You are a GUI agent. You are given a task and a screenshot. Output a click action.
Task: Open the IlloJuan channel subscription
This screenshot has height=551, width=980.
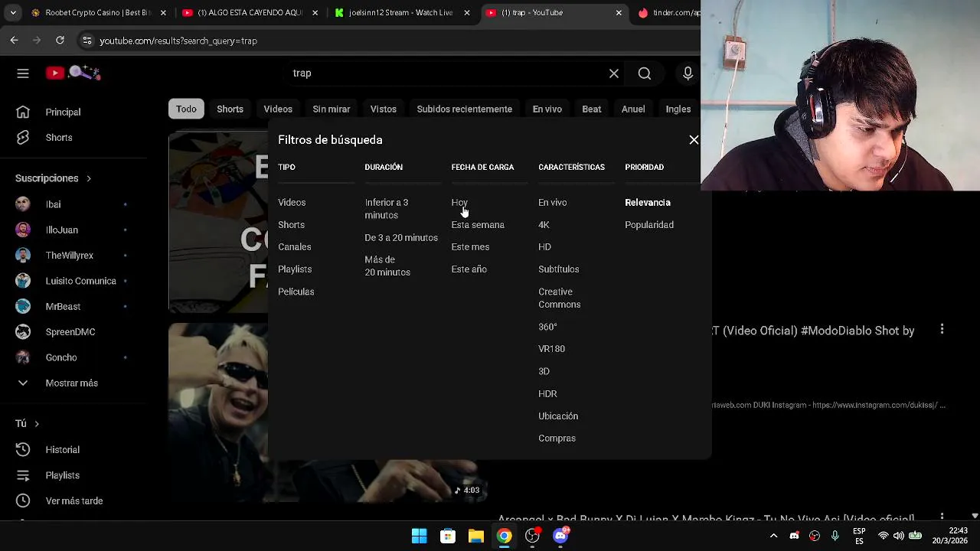click(61, 230)
